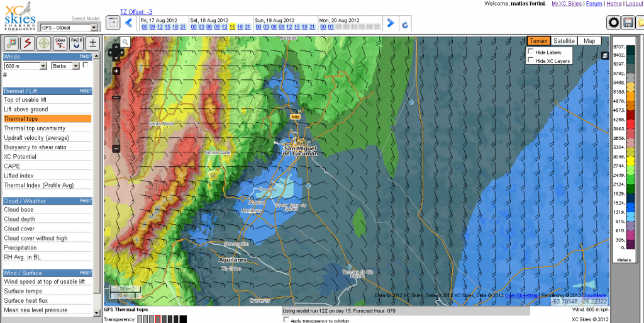Toggle Apply transparency to colorbar checkbox
This screenshot has height=323, width=644.
pyautogui.click(x=287, y=320)
